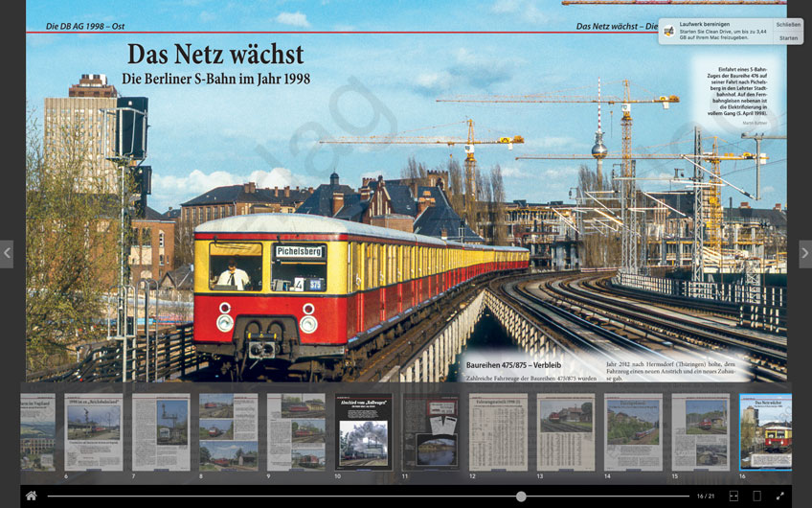Open page 13 thumbnail
This screenshot has height=508, width=812.
566,431
